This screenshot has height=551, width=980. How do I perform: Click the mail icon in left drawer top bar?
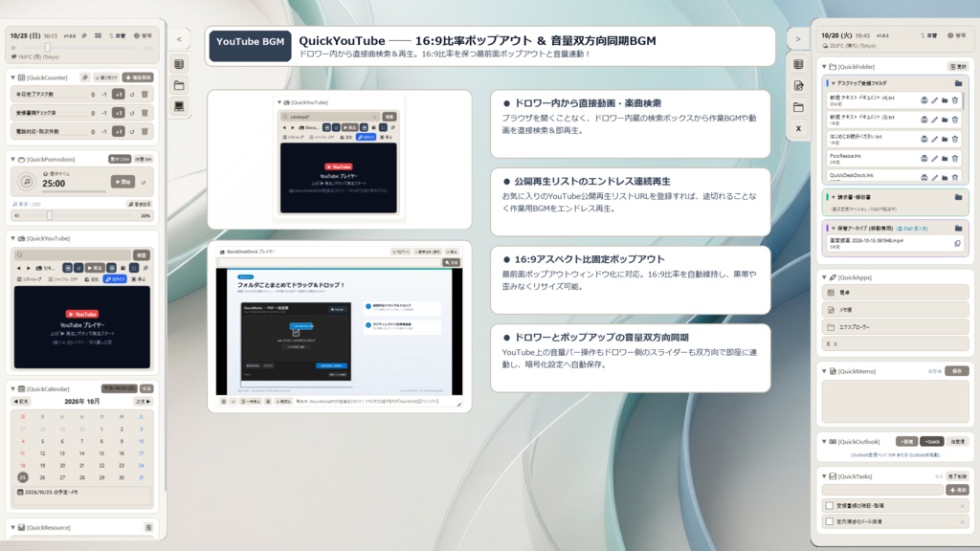coord(99,35)
